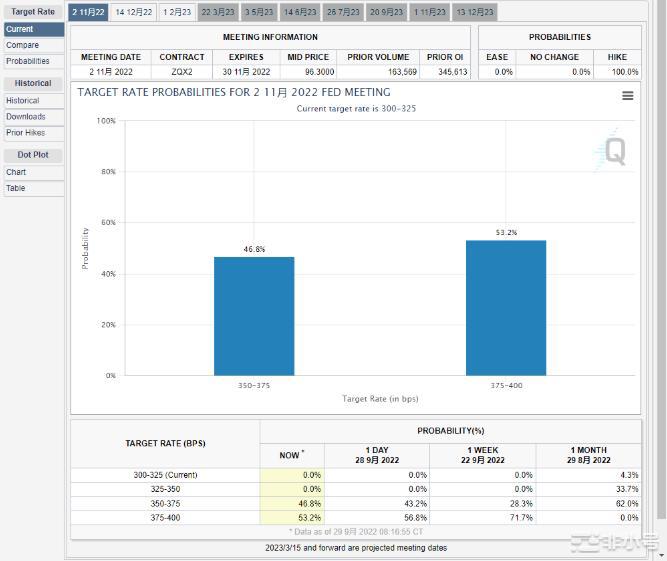This screenshot has width=667, height=561.
Task: Open the Downloads sidebar link
Action: pos(26,117)
